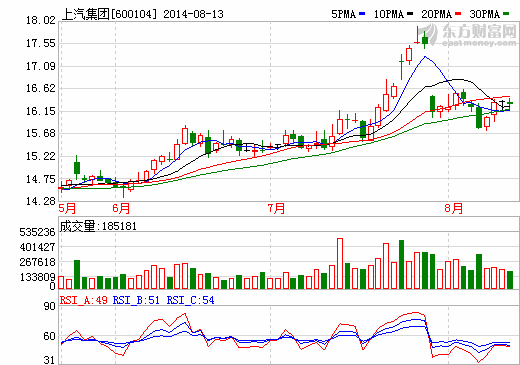Click the 5月 month marker

point(67,209)
